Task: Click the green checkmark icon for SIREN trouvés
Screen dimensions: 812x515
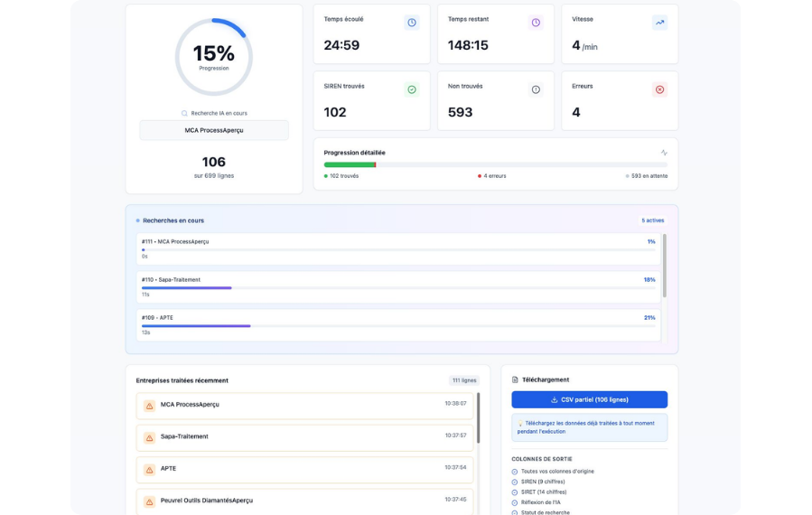Action: pos(412,89)
